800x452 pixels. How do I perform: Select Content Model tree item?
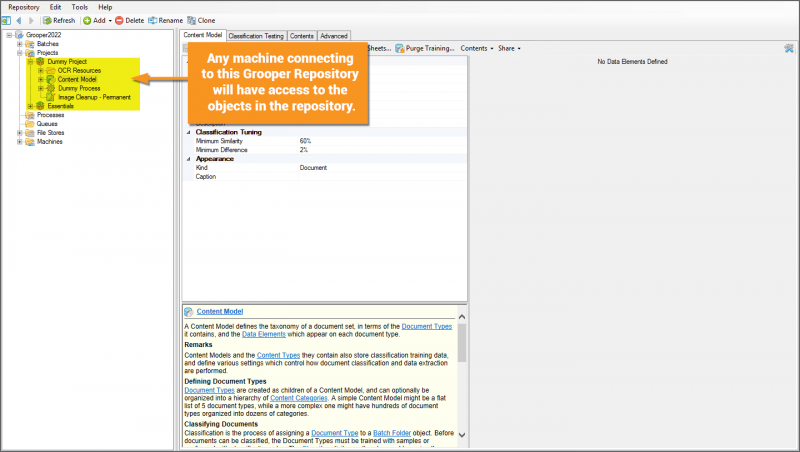(x=77, y=80)
